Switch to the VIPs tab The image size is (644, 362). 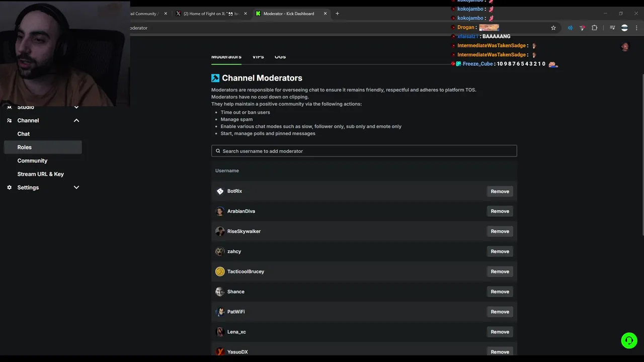(x=258, y=57)
